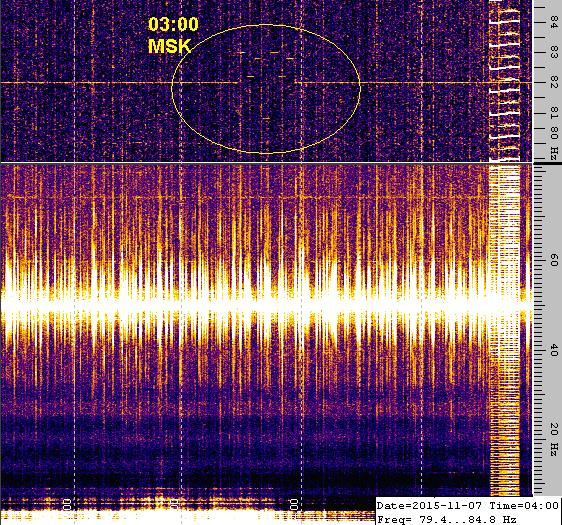Screen dimensions: 562x525
Task: Click the gap in the 82 Hz line
Action: point(266,83)
